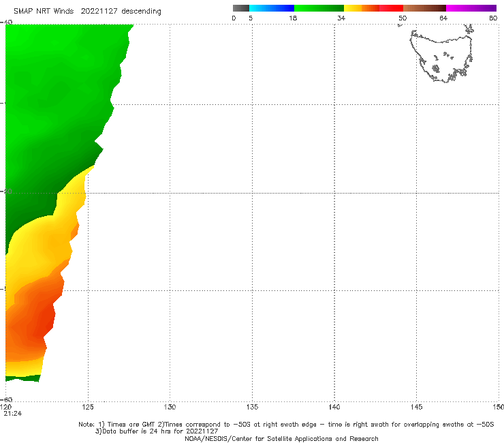Click the '3)Data buffer is 24 hrs' note
Image resolution: width=504 pixels, height=443 pixels.
[157, 431]
